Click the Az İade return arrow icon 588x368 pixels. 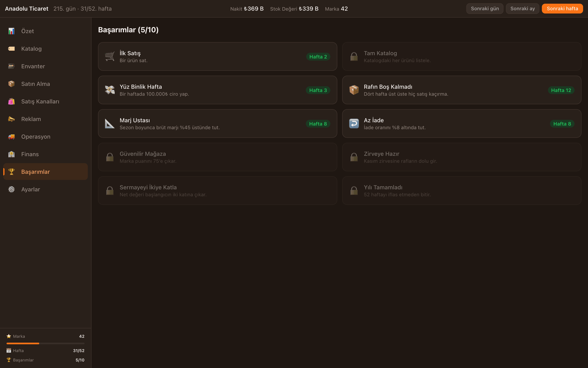(354, 124)
